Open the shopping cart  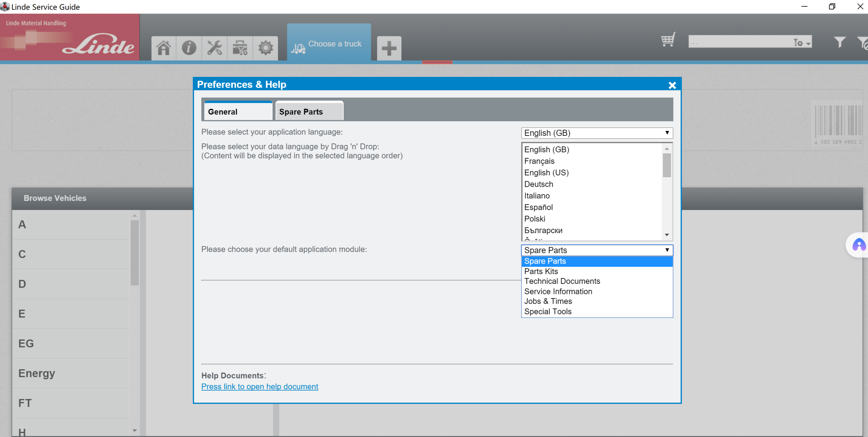668,40
